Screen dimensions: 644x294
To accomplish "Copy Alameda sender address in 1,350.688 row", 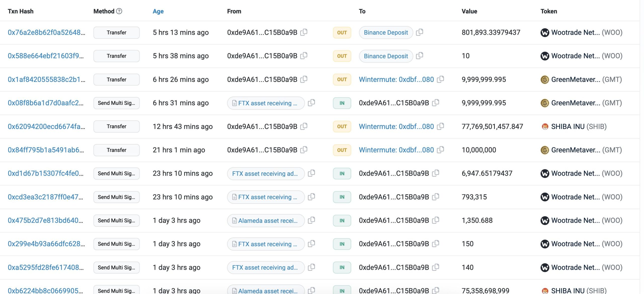I will (x=311, y=220).
